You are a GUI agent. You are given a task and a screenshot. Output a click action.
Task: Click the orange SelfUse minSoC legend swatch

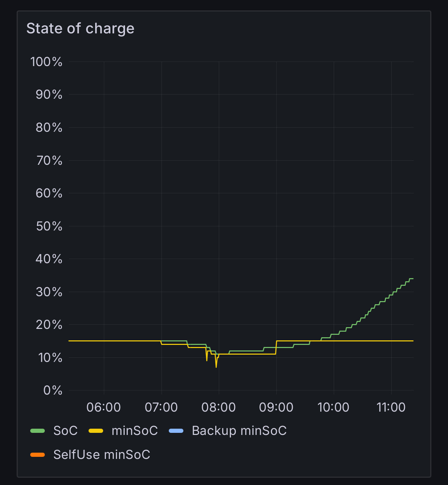click(38, 455)
